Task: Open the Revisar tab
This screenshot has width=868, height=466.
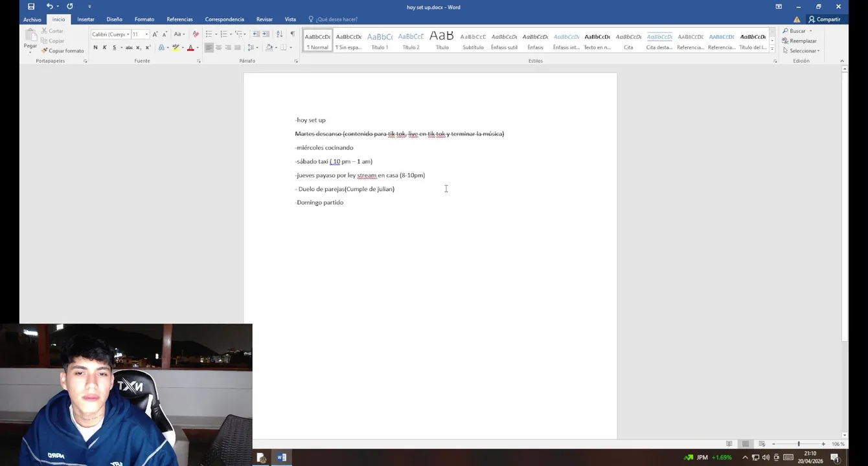Action: 264,19
